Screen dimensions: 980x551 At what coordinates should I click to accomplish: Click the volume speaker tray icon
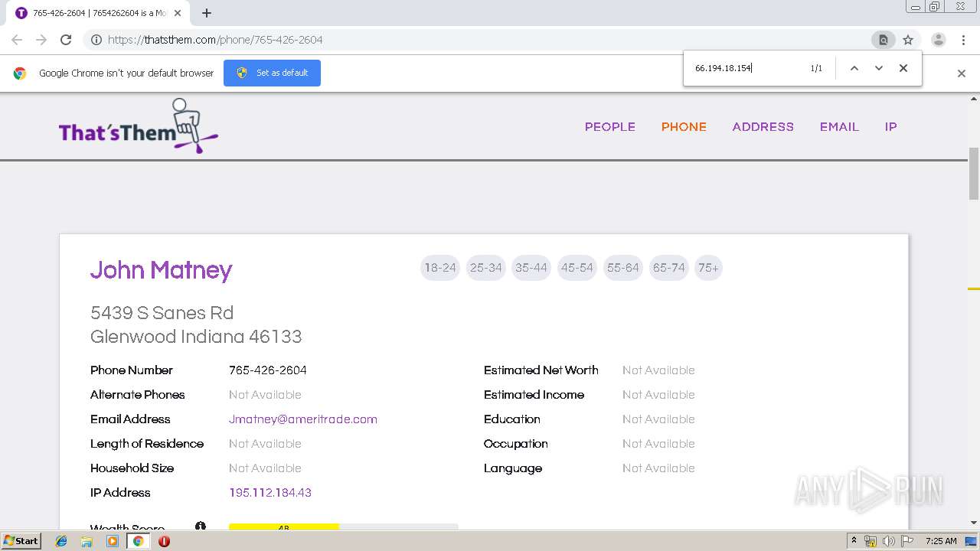click(x=888, y=541)
